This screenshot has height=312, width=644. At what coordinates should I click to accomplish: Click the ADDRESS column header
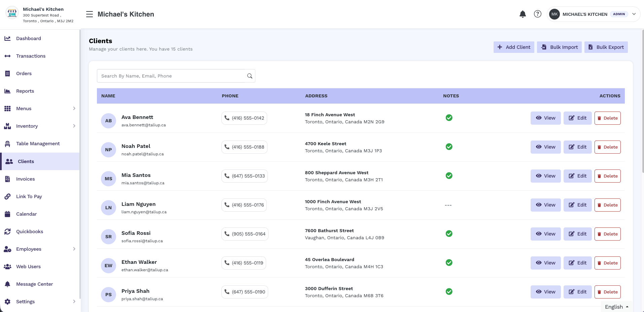pos(316,96)
